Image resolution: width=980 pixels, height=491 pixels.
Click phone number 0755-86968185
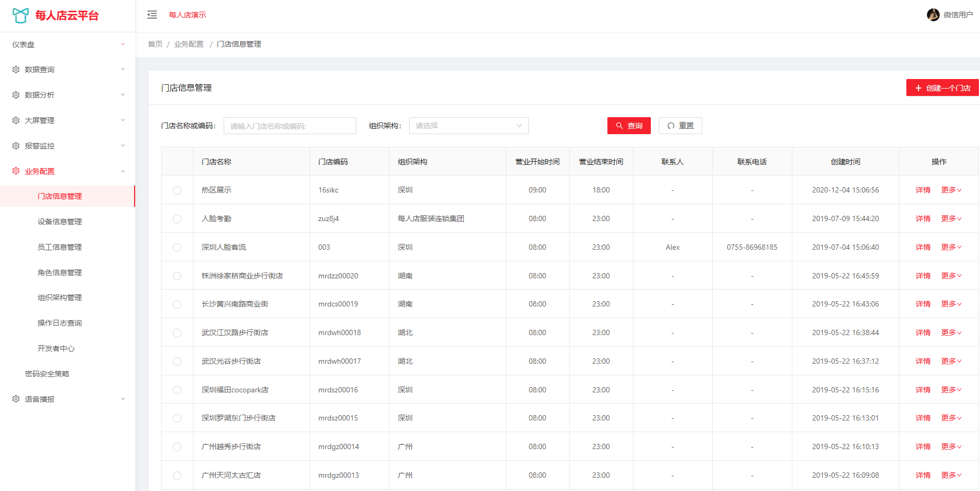(x=752, y=247)
